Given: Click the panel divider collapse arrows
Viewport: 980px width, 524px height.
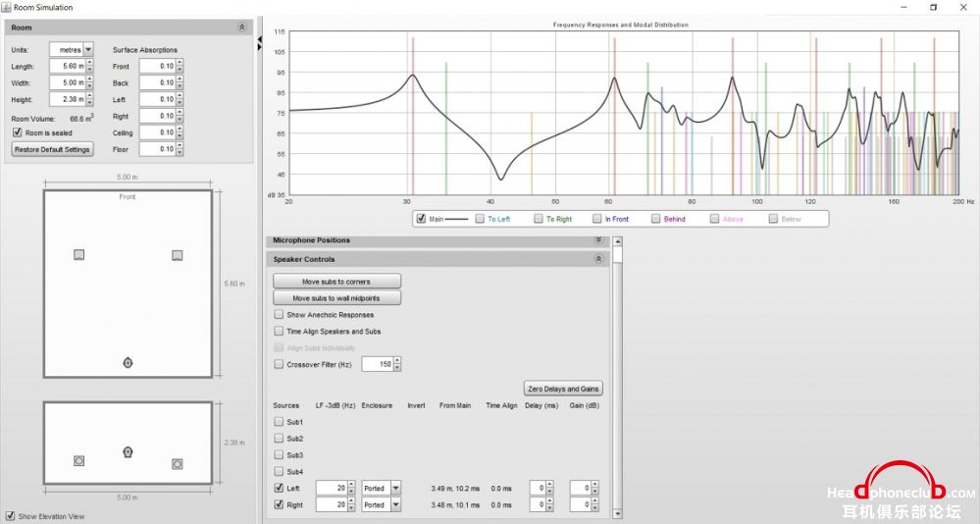Looking at the screenshot, I should coord(259,43).
